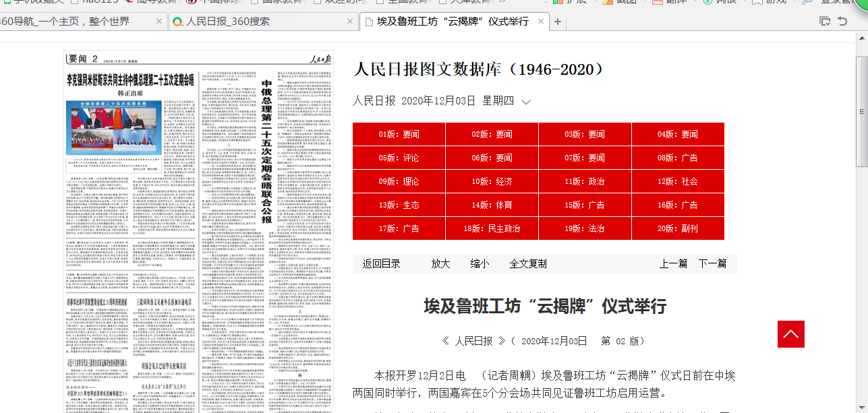The image size is (868, 413).
Task: Expand the date picker chevron next to 星期四
Action: (526, 102)
